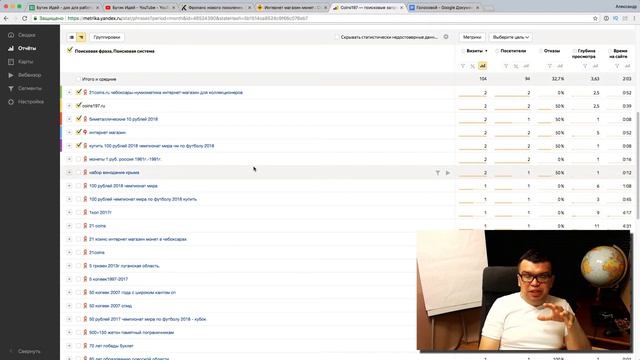Switch to the Google Документы browser tab
This screenshot has width=640, height=360.
point(444,7)
